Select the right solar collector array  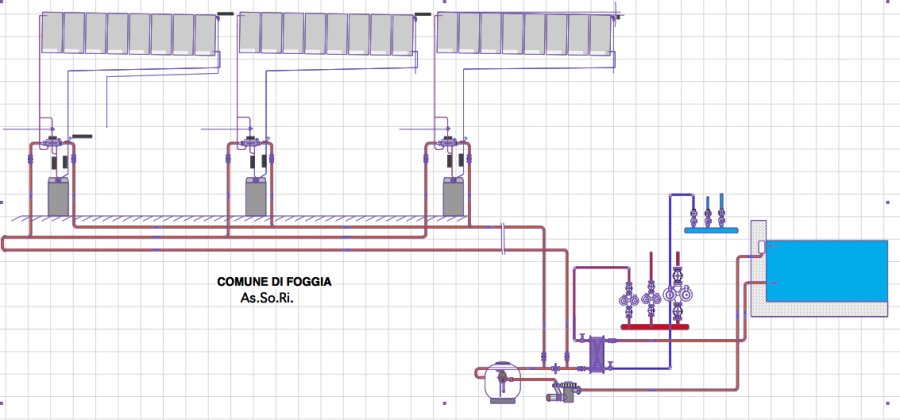[525, 33]
